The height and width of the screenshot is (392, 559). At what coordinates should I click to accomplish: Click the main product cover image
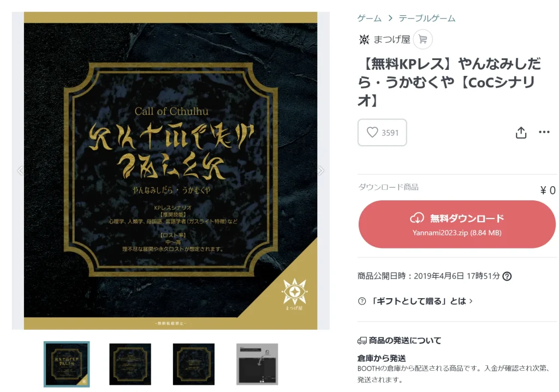tap(170, 170)
